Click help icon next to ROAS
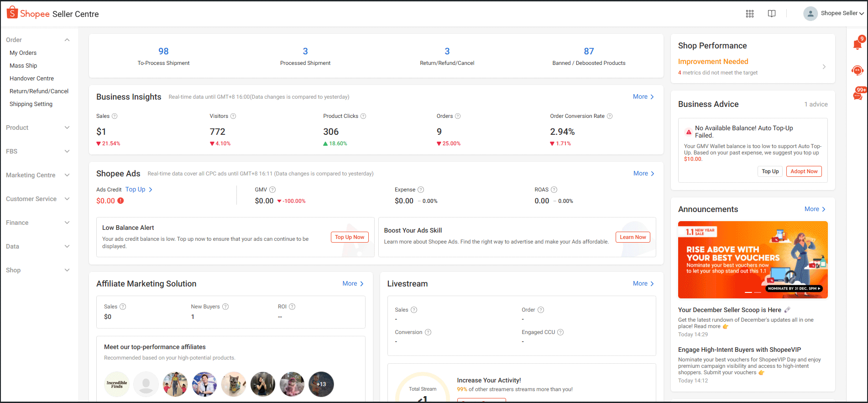The width and height of the screenshot is (868, 403). click(554, 190)
